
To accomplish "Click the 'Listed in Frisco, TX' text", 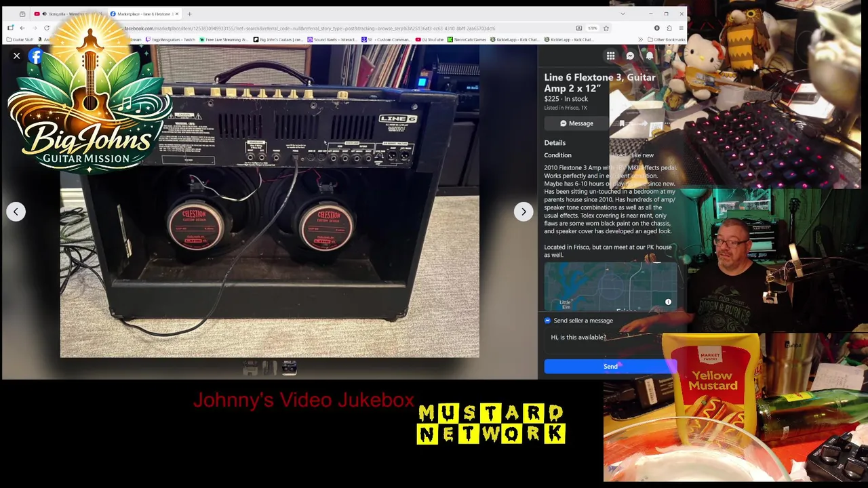I will point(566,108).
